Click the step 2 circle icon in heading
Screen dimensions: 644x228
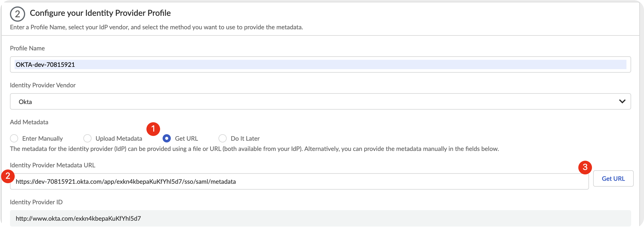[18, 14]
